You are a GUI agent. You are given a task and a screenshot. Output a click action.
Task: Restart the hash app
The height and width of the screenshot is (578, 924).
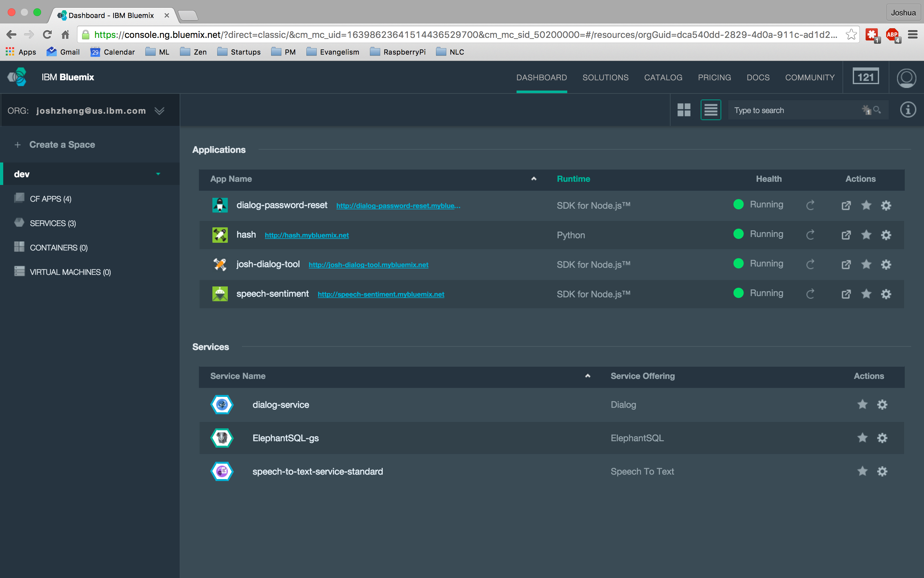click(810, 235)
